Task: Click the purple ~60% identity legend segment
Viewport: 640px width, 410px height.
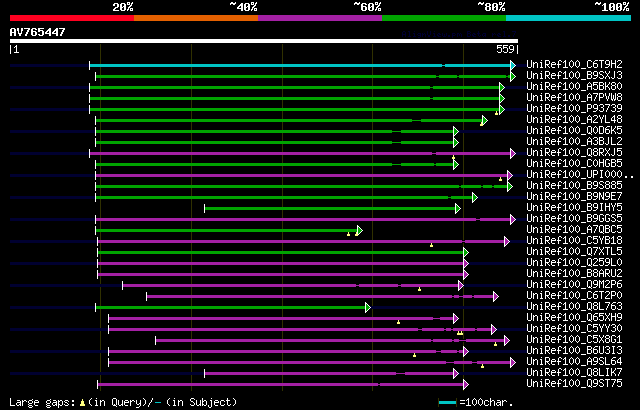Action: coord(320,18)
